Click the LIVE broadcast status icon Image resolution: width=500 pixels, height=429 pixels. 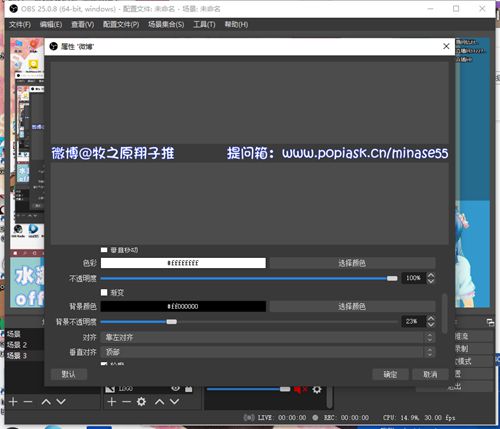coord(249,417)
